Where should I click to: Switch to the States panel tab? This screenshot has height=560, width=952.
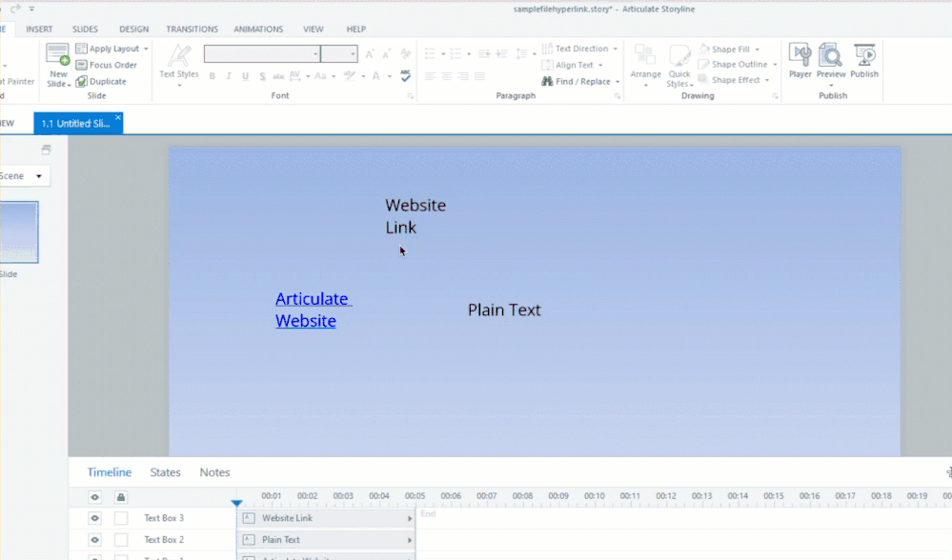click(165, 472)
